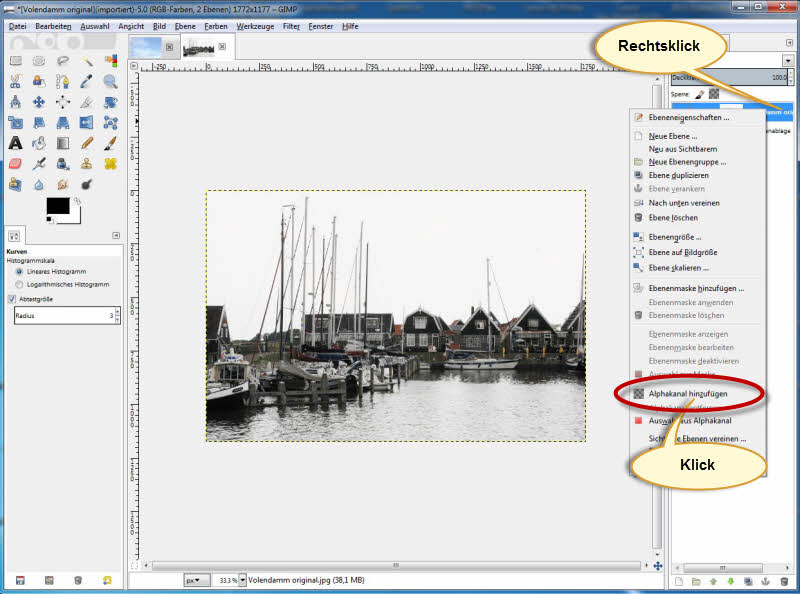Toggle the Quick Mask button below the ruler
Viewport: 800px width, 594px height.
coord(134,565)
